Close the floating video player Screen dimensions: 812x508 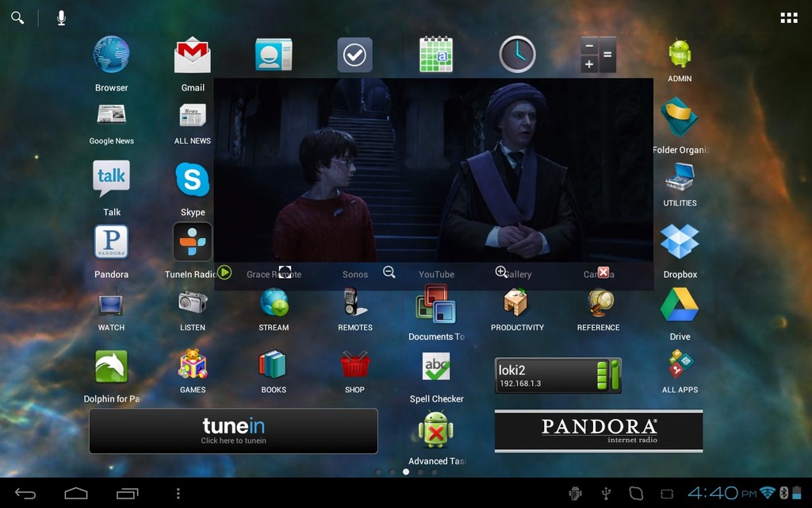point(603,272)
